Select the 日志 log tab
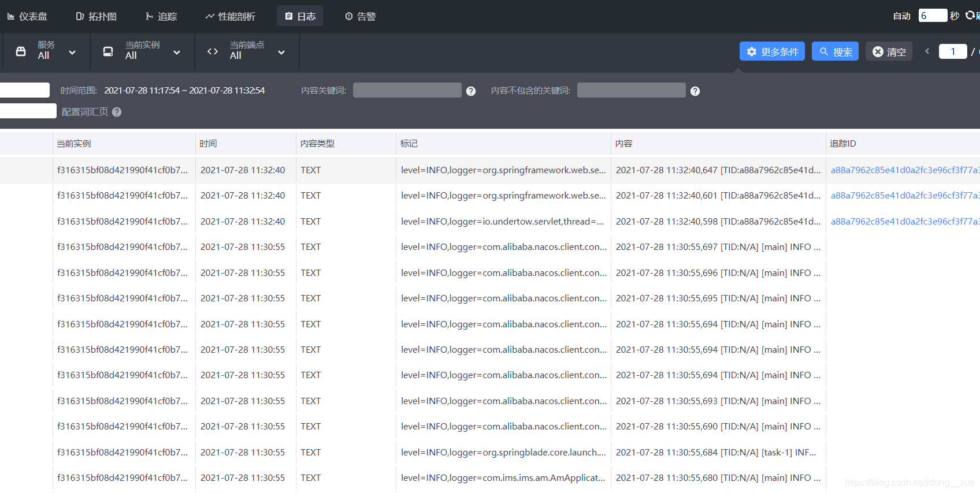 point(300,16)
